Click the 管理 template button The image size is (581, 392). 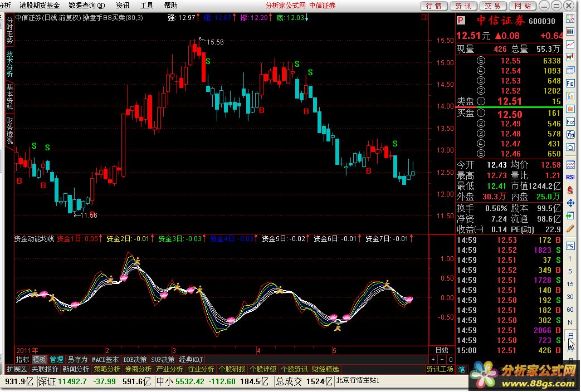[x=56, y=359]
